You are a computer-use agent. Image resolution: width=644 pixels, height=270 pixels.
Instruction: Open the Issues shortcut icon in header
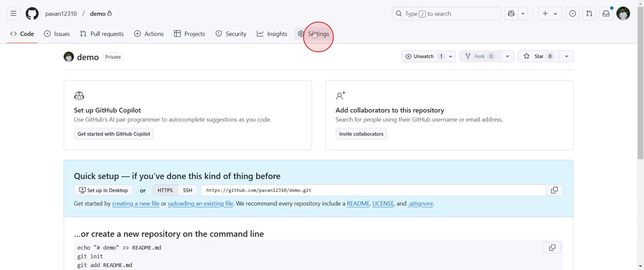pos(572,14)
